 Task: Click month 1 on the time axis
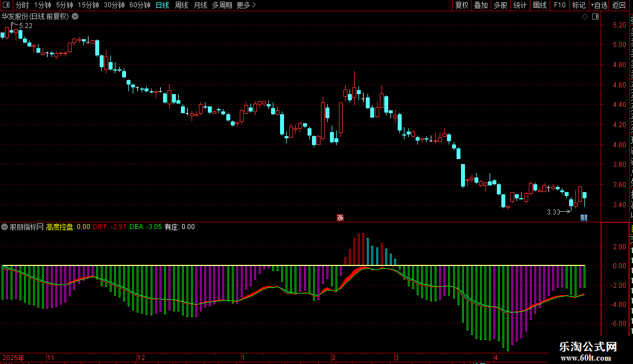(243, 357)
